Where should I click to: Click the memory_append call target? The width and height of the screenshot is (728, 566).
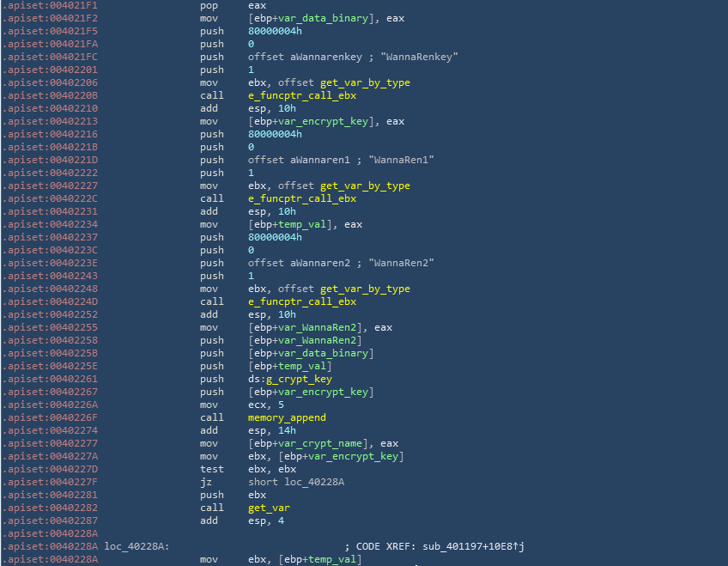coord(287,417)
